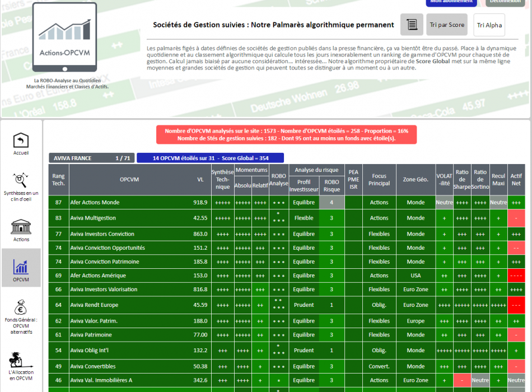Click VL value 918.9
The width and height of the screenshot is (532, 392).
[200, 202]
